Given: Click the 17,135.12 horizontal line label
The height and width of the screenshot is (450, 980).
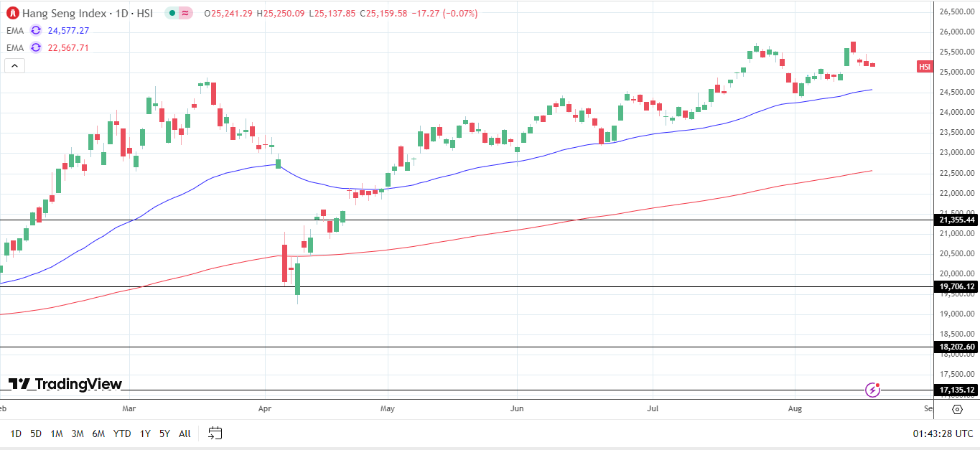Looking at the screenshot, I should (956, 390).
